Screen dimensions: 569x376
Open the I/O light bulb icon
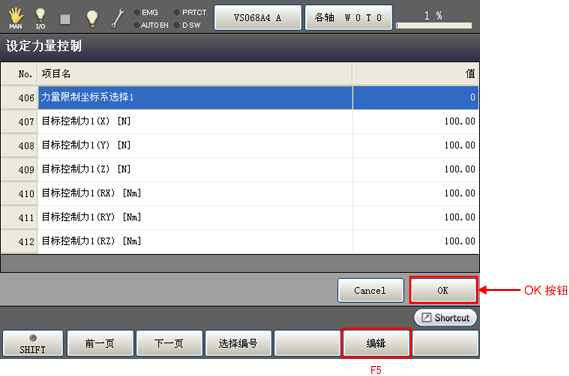(40, 18)
